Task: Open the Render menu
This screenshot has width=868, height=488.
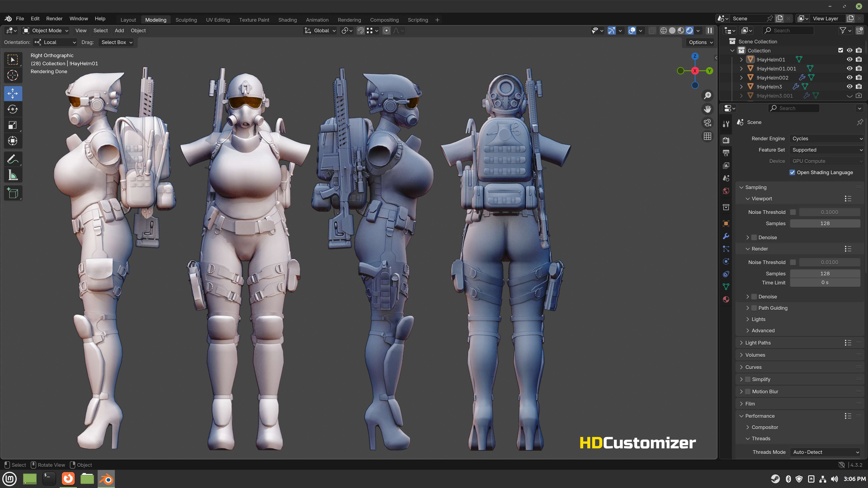Action: [x=54, y=19]
